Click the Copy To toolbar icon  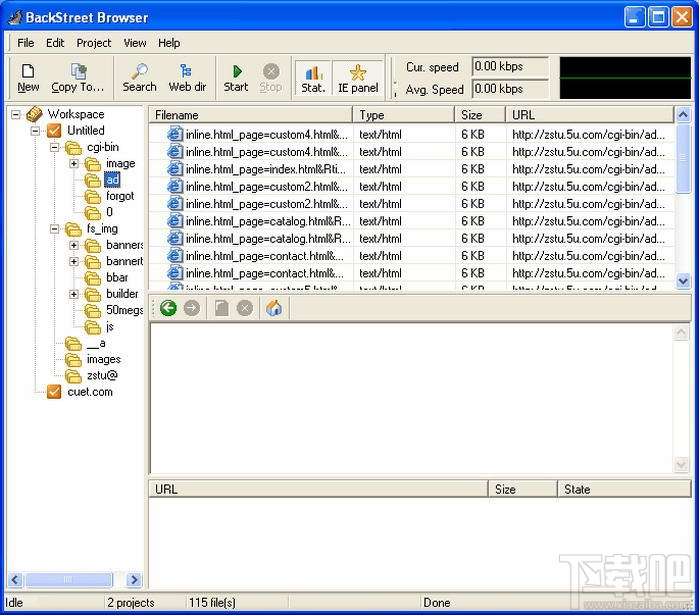pyautogui.click(x=78, y=76)
